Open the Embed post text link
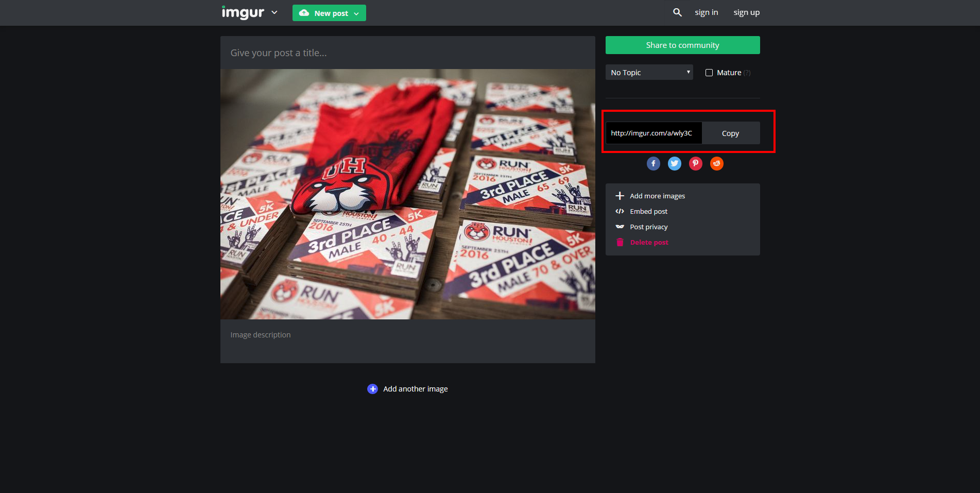Viewport: 980px width, 493px height. pos(648,211)
